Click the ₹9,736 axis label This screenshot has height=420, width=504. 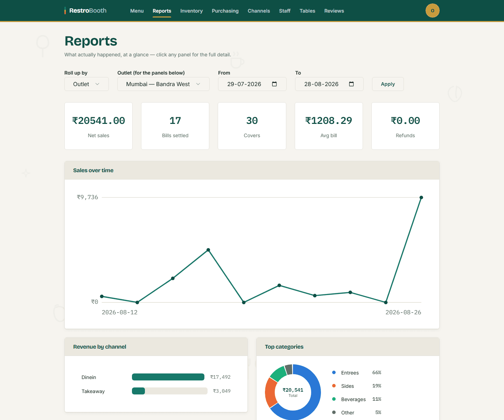point(87,197)
